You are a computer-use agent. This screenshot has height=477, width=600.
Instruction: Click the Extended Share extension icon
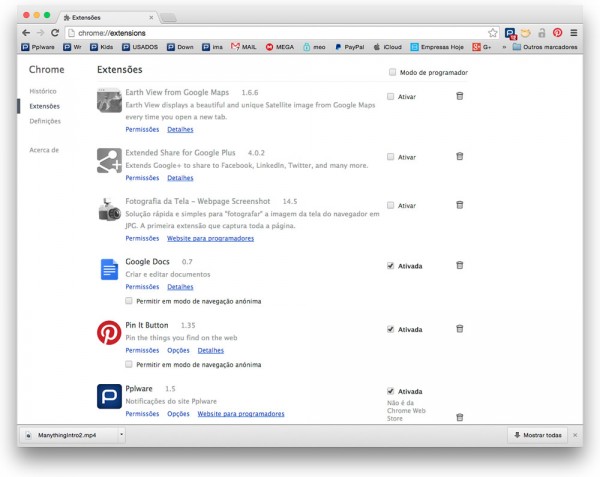tap(109, 160)
